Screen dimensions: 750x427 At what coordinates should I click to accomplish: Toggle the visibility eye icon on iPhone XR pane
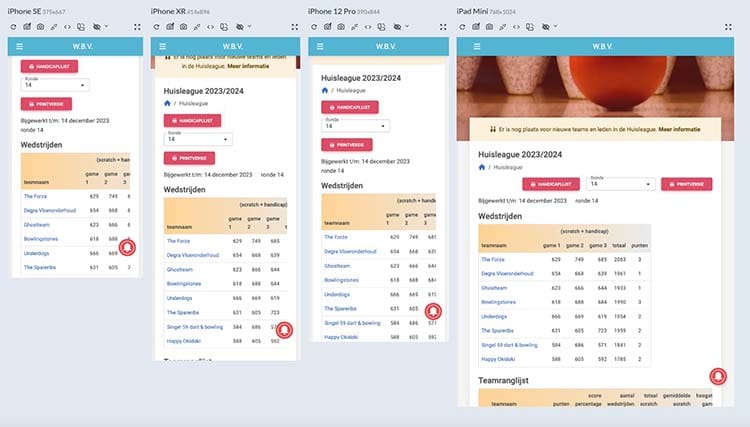tap(238, 25)
